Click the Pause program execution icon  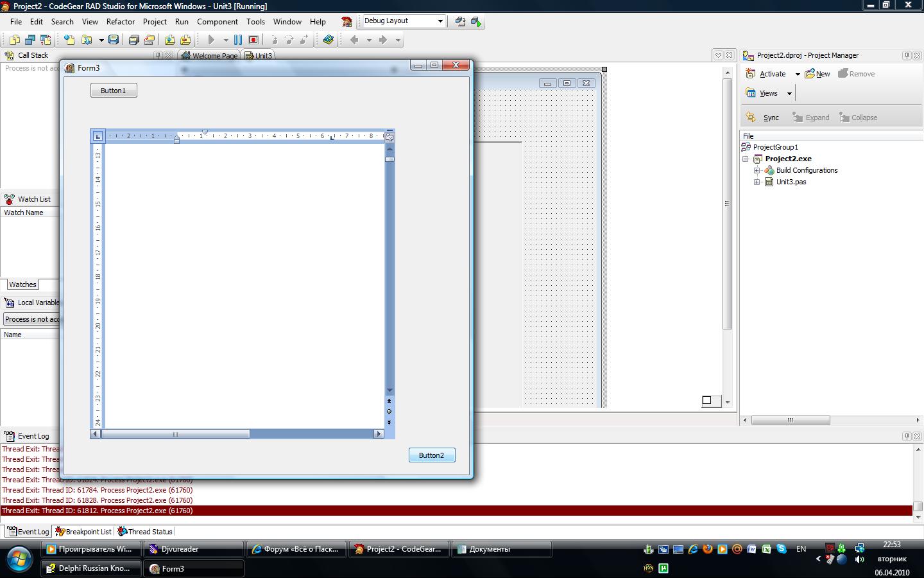tap(238, 40)
